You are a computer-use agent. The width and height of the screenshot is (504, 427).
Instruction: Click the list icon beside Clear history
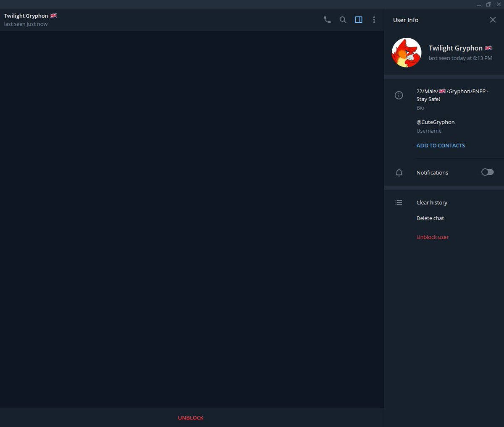(x=399, y=202)
